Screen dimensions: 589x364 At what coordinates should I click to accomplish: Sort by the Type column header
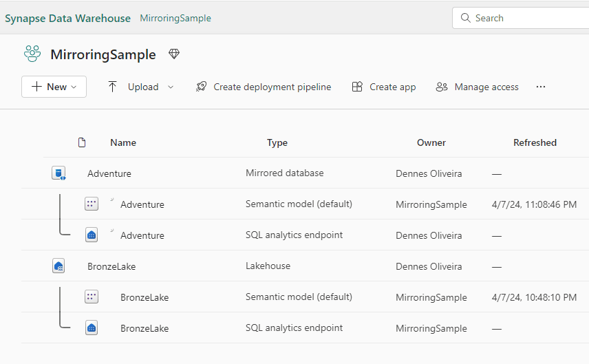pos(277,142)
